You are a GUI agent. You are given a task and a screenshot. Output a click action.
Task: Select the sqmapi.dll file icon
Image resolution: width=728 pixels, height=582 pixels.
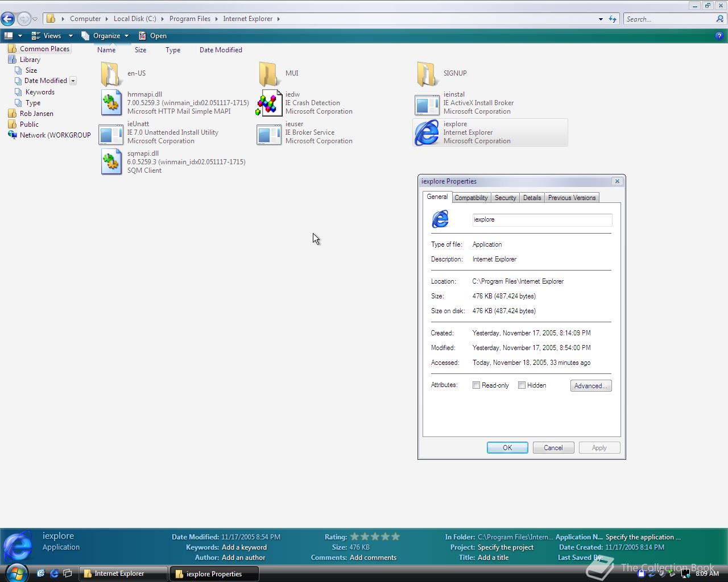click(111, 162)
